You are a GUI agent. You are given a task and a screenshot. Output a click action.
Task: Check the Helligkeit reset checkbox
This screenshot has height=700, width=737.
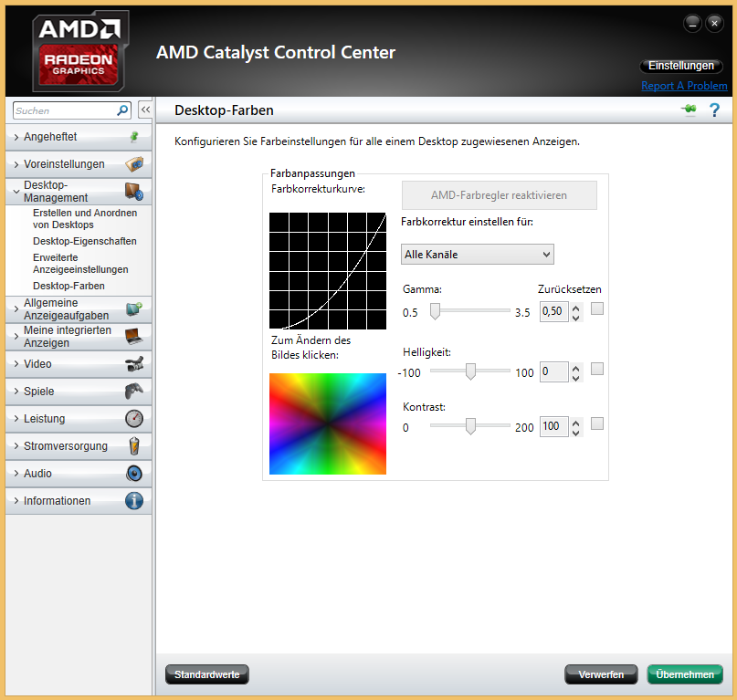coord(597,369)
